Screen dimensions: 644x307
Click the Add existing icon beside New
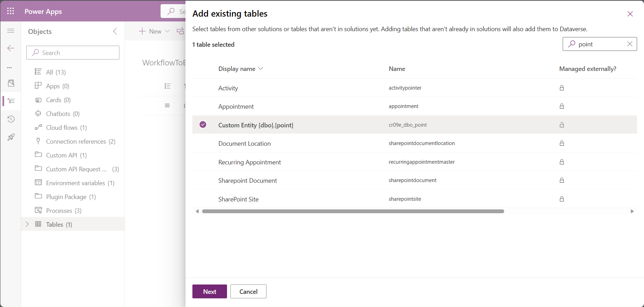(180, 31)
